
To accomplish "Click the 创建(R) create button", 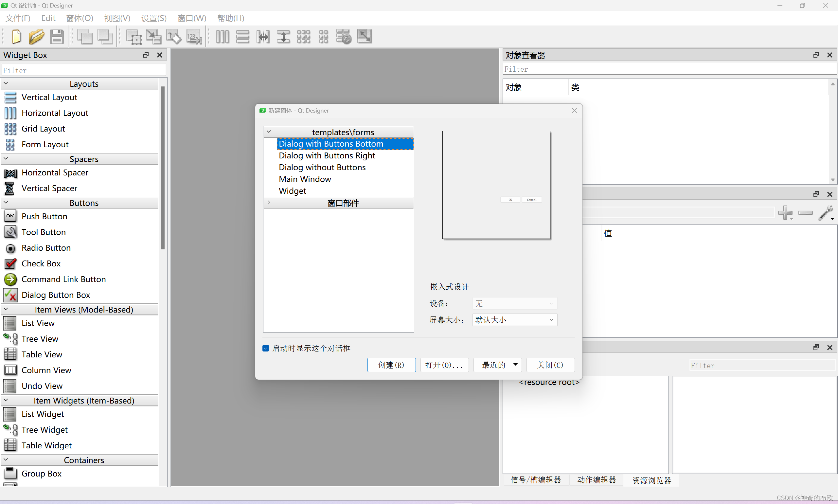I will 391,365.
